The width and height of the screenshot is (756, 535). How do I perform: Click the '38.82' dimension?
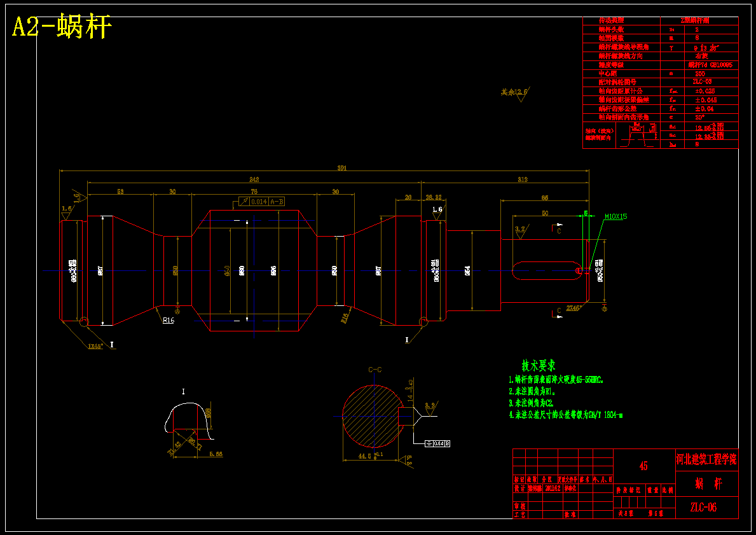(x=434, y=197)
